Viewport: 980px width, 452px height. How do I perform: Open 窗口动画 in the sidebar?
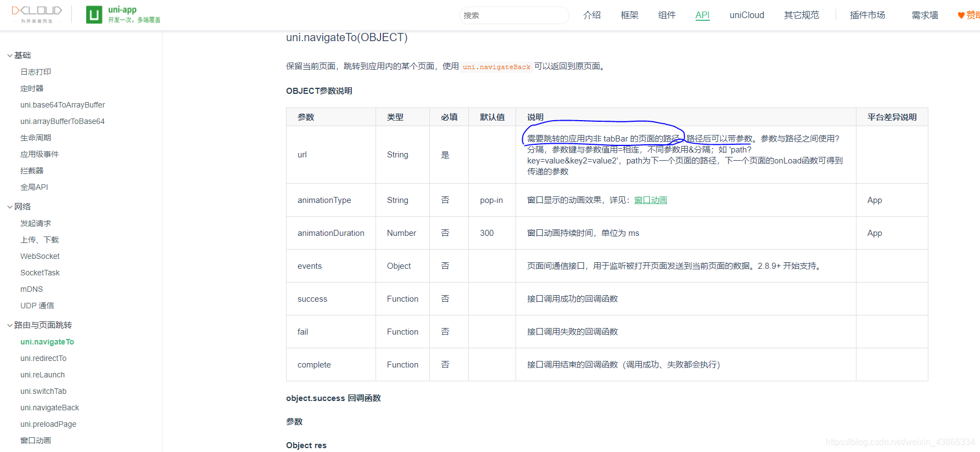pos(36,440)
